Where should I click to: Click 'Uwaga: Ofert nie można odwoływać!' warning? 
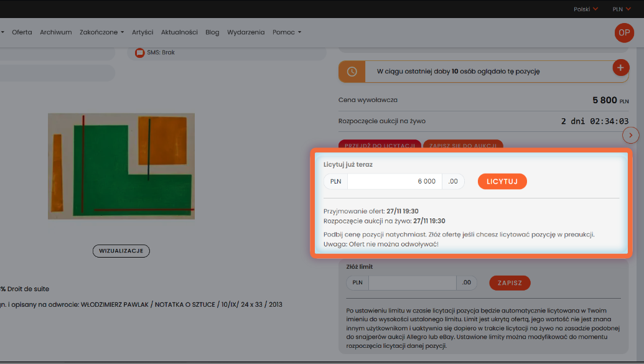coord(381,244)
